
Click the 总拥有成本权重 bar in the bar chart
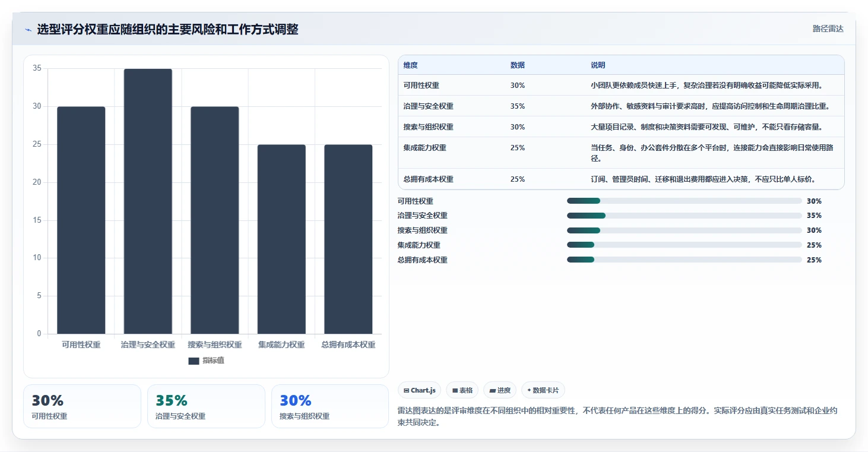(x=349, y=239)
